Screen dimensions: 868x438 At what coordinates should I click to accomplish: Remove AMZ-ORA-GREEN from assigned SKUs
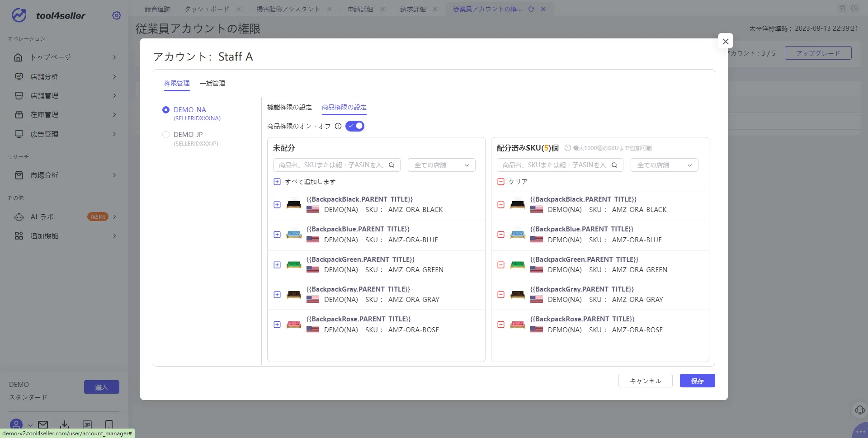(501, 265)
